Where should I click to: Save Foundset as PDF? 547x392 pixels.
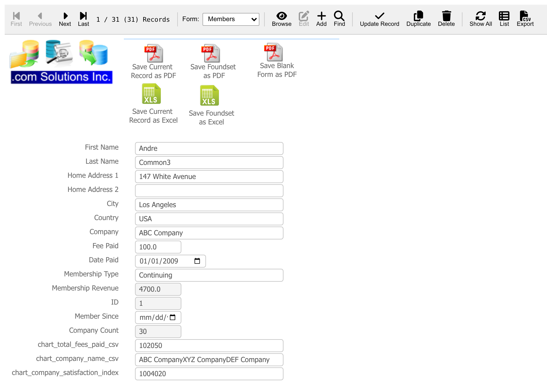click(213, 62)
